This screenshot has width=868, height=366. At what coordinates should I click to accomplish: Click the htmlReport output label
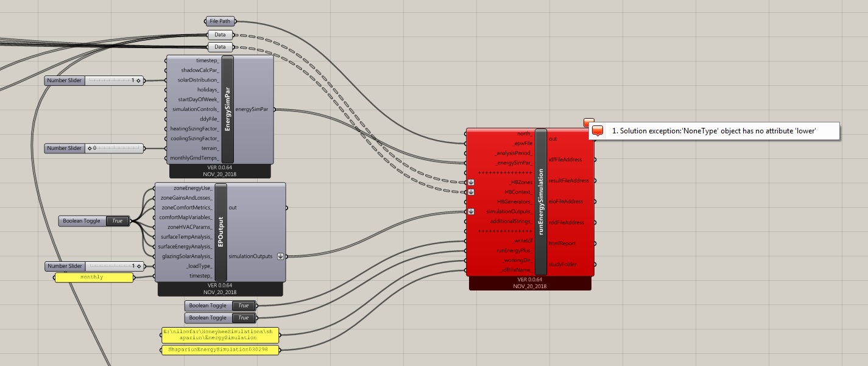[x=563, y=244]
